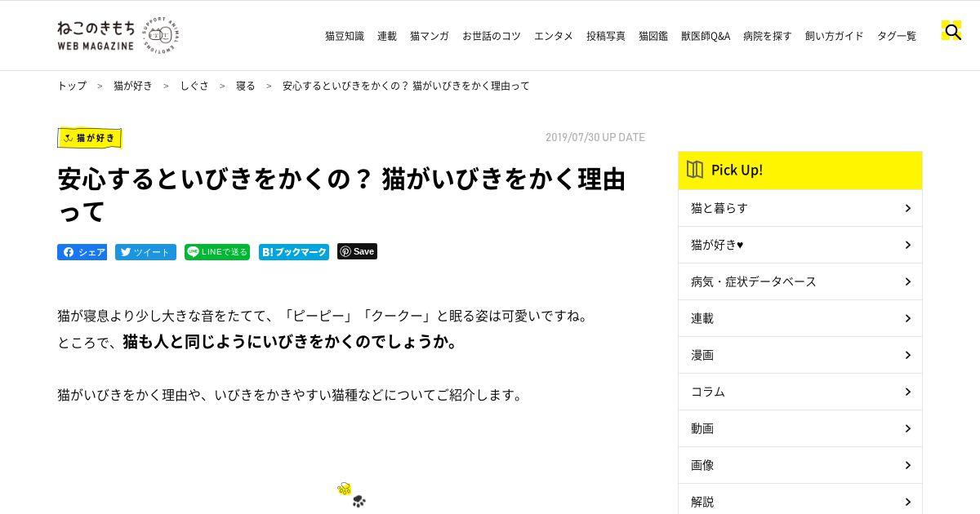Send the article via LINE
Viewport: 980px width, 514px height.
(x=217, y=252)
